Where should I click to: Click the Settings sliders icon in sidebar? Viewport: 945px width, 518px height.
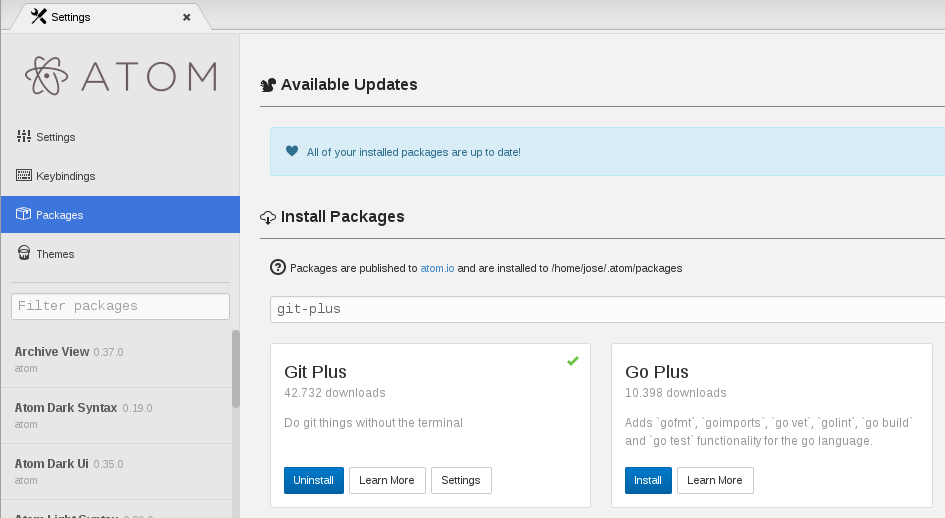tap(24, 136)
